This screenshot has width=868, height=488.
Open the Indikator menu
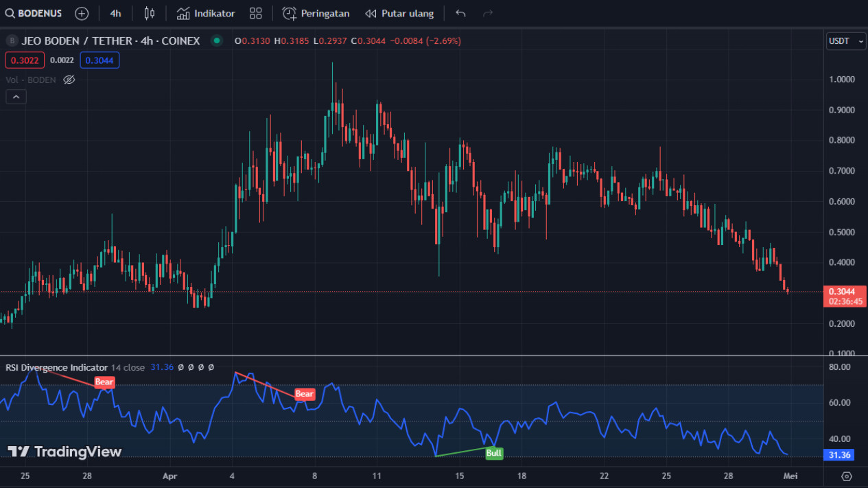click(x=206, y=13)
